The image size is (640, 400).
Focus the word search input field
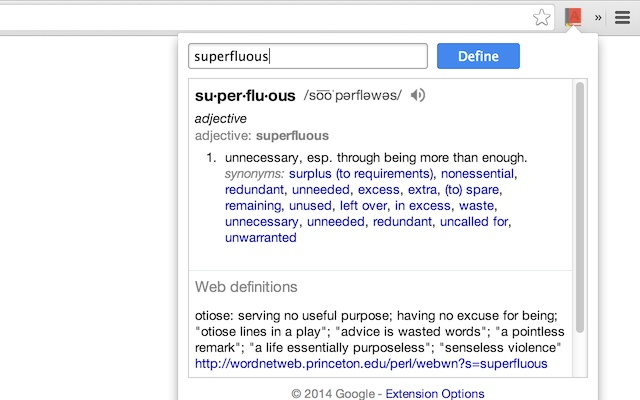308,56
